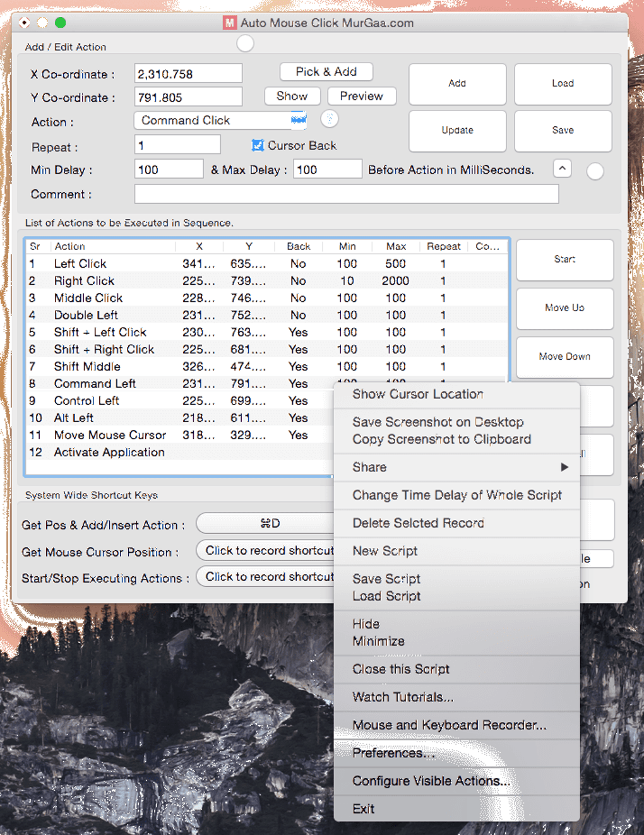The image size is (644, 835).
Task: Click the Action column header
Action: coord(112,246)
